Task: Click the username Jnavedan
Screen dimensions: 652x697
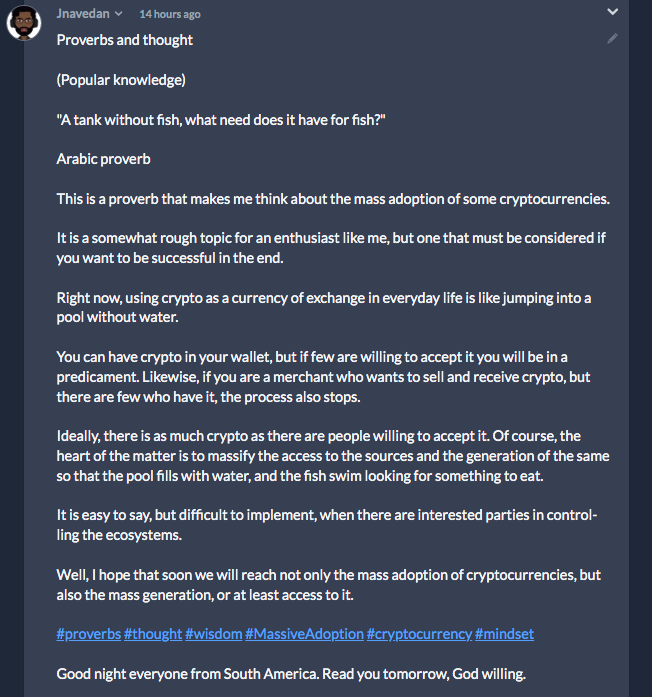Action: (83, 14)
